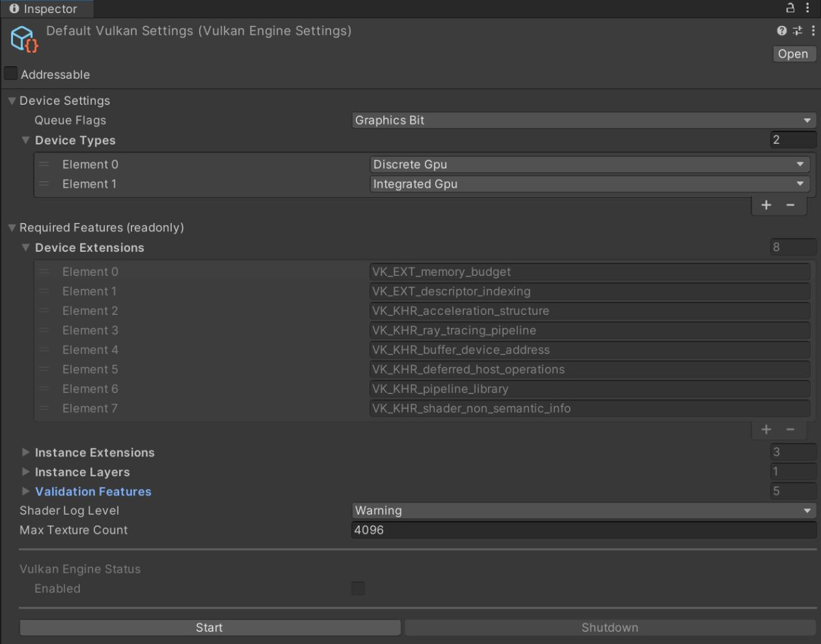Click the VK_KHR_pipeline_library field

590,389
